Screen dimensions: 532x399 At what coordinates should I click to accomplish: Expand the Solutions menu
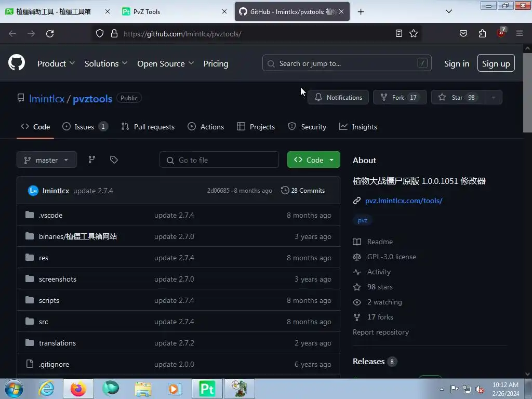pyautogui.click(x=106, y=63)
